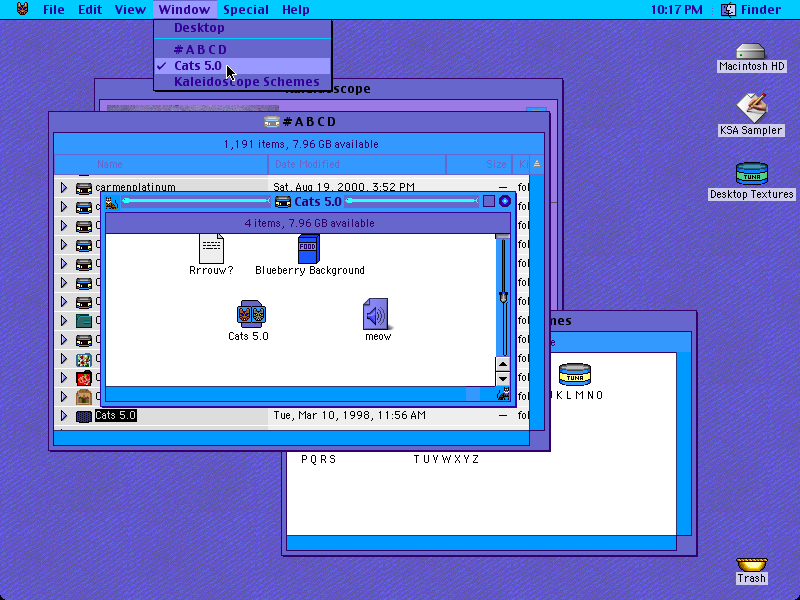Expand the row with the tan castle icon
This screenshot has height=600, width=800.
64,396
